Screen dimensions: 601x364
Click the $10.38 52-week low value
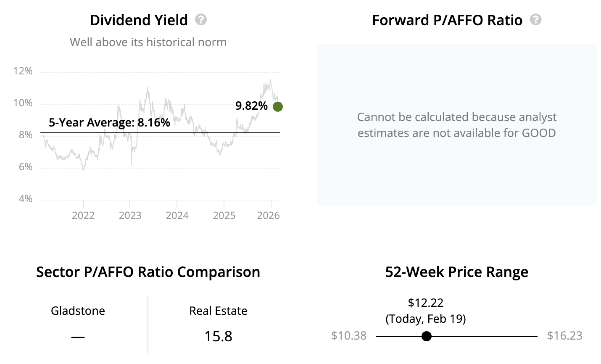pyautogui.click(x=349, y=336)
